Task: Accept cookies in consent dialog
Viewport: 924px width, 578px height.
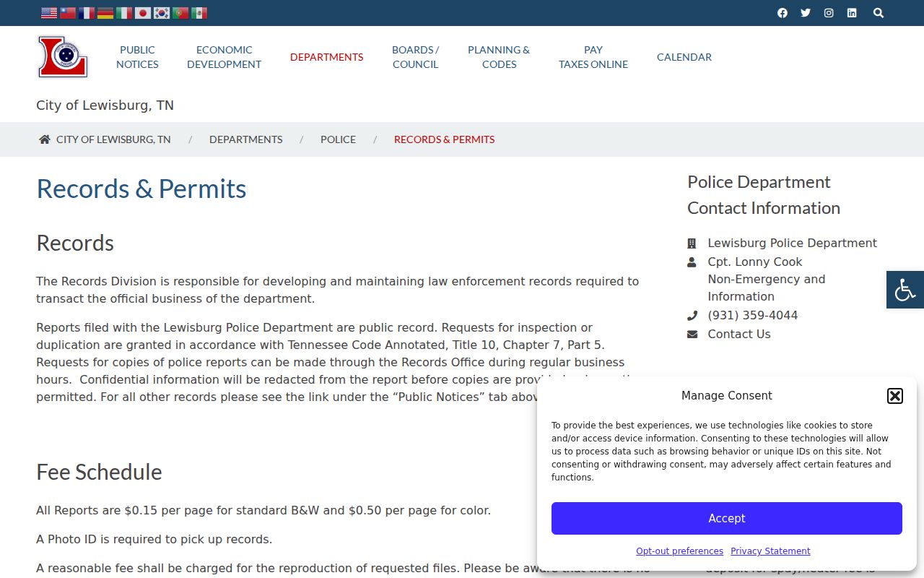Action: coord(727,519)
